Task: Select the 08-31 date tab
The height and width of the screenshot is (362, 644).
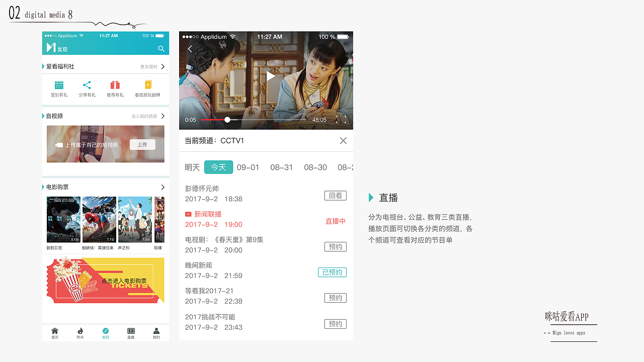Action: (281, 167)
